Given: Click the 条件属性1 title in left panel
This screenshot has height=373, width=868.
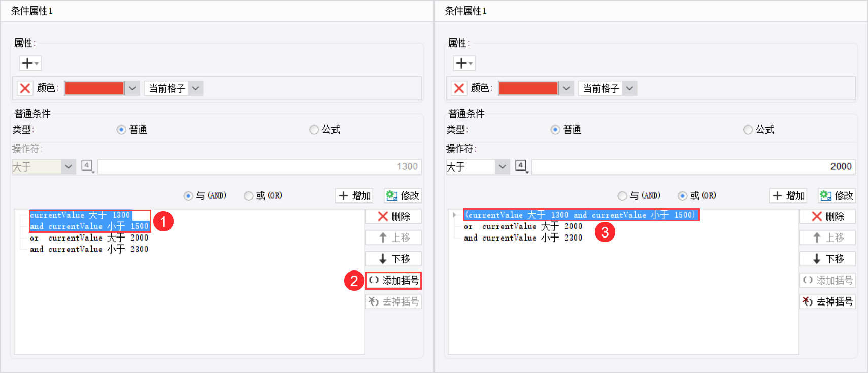Looking at the screenshot, I should click(32, 11).
